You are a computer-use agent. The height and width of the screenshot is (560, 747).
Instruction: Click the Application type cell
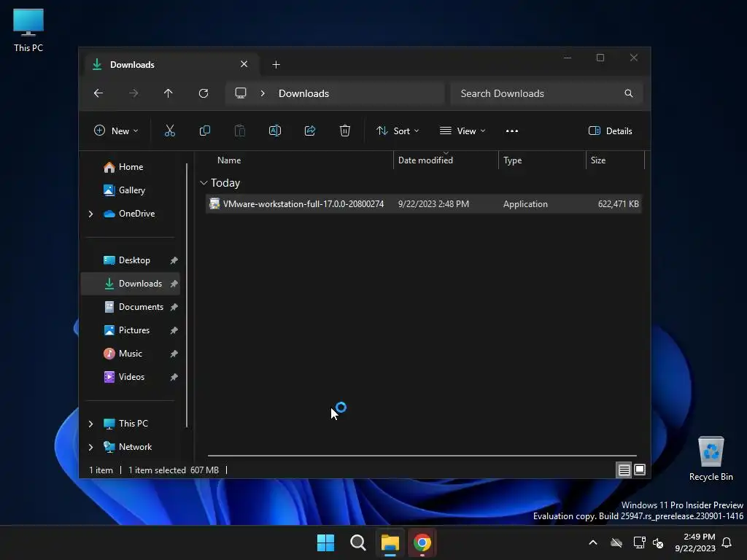[525, 204]
